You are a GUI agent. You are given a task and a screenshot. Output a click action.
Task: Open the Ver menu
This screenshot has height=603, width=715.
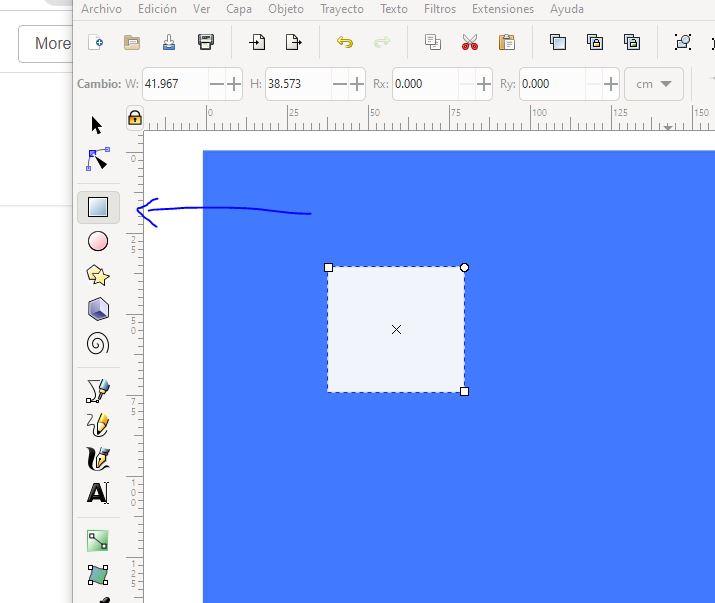click(x=202, y=9)
